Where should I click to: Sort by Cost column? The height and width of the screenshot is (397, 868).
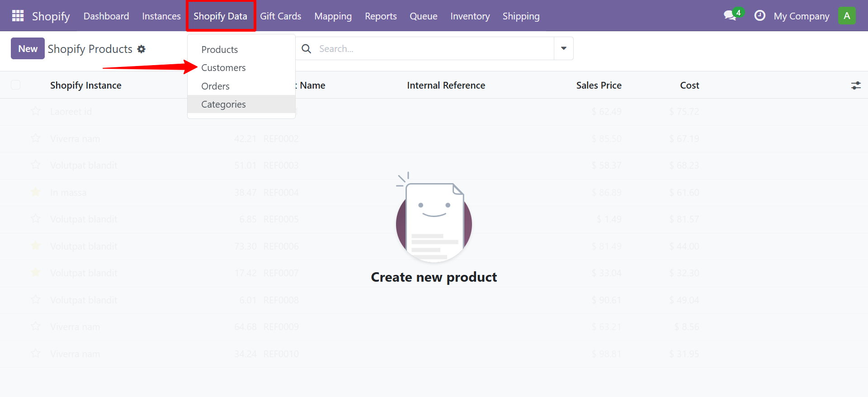(x=690, y=85)
